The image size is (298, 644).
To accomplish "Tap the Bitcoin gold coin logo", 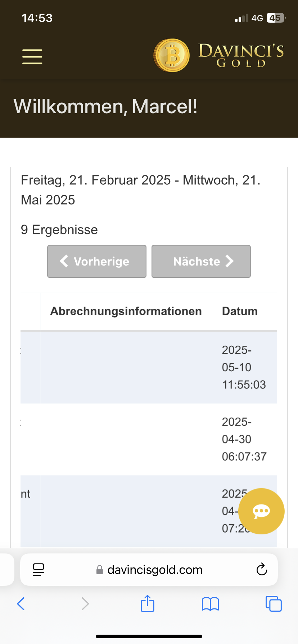I will [172, 55].
